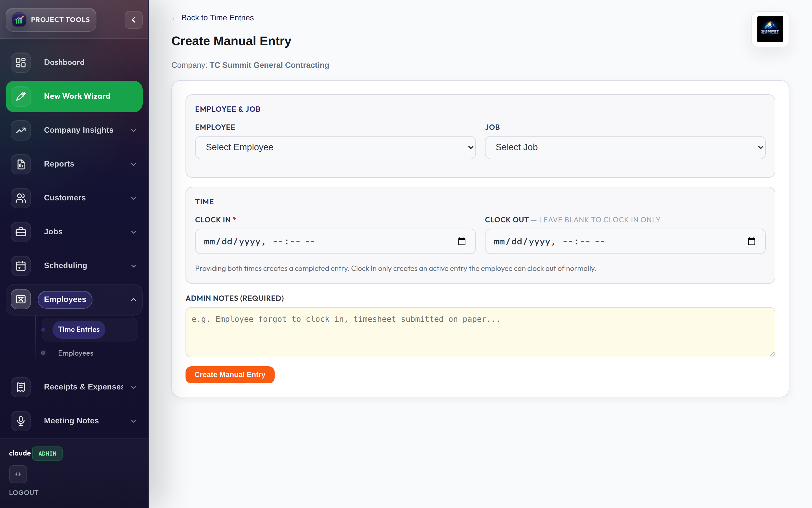The image size is (812, 508).
Task: Open New Work Wizard
Action: tap(74, 97)
